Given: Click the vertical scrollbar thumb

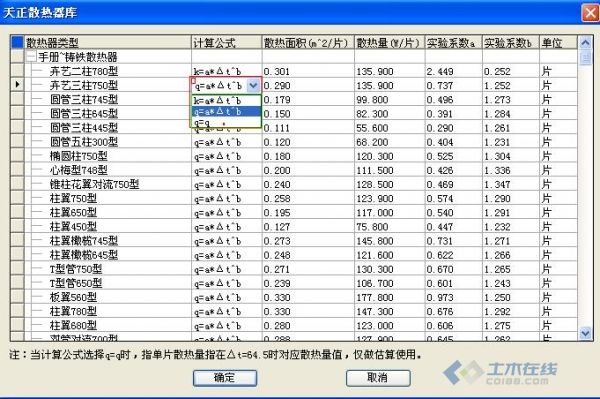Looking at the screenshot, I should (x=585, y=58).
